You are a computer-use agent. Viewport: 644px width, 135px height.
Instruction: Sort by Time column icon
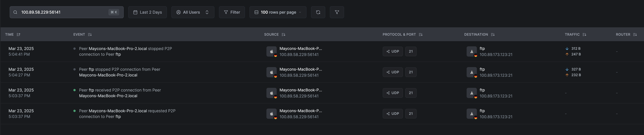pyautogui.click(x=19, y=34)
